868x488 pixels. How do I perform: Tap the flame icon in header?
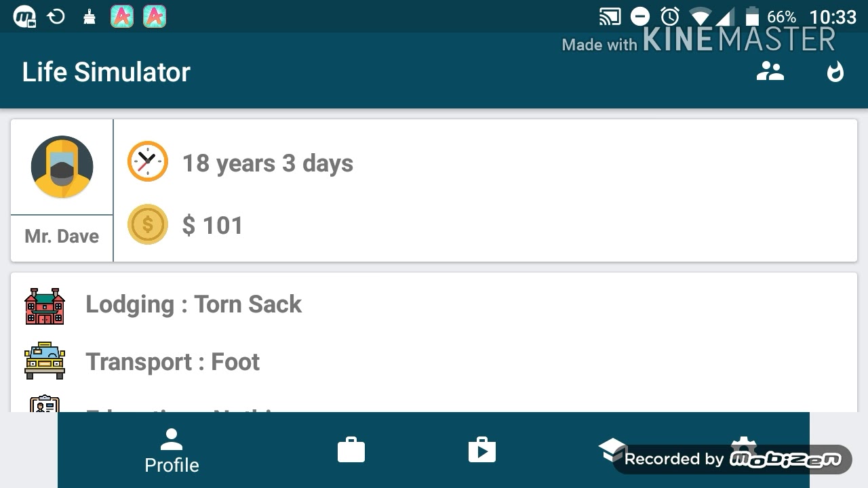coord(835,71)
